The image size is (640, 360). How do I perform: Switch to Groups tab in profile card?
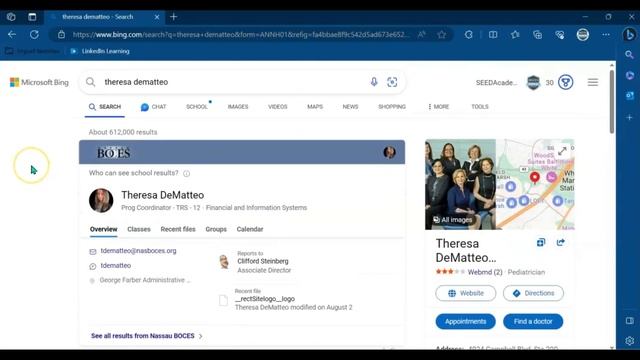pyautogui.click(x=216, y=229)
